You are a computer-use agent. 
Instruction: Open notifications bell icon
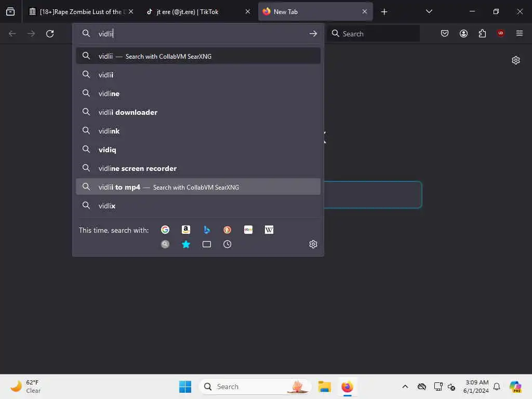pos(497,387)
